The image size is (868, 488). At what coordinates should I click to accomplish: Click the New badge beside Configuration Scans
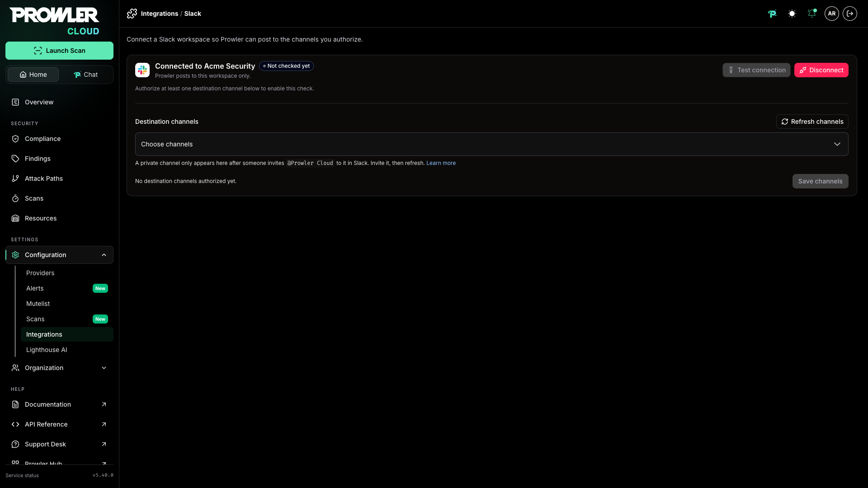100,319
